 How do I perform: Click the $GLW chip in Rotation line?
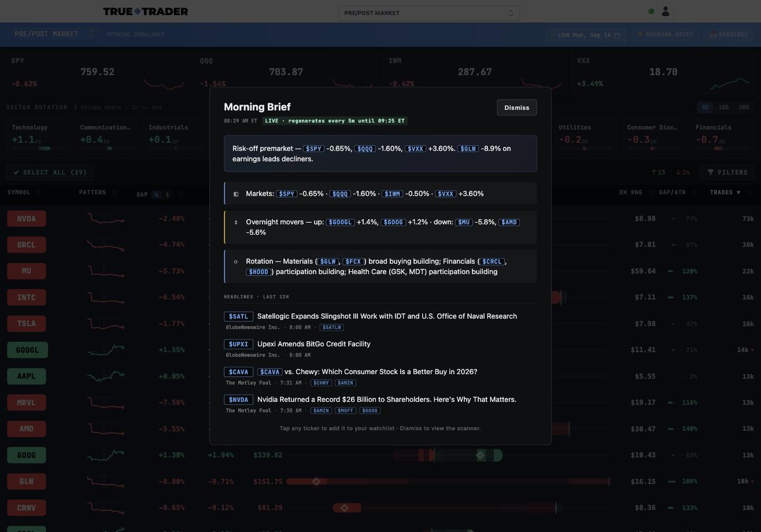point(328,261)
